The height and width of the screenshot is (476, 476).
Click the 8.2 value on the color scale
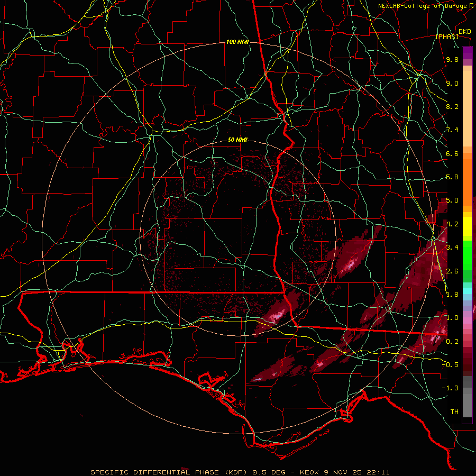[452, 106]
